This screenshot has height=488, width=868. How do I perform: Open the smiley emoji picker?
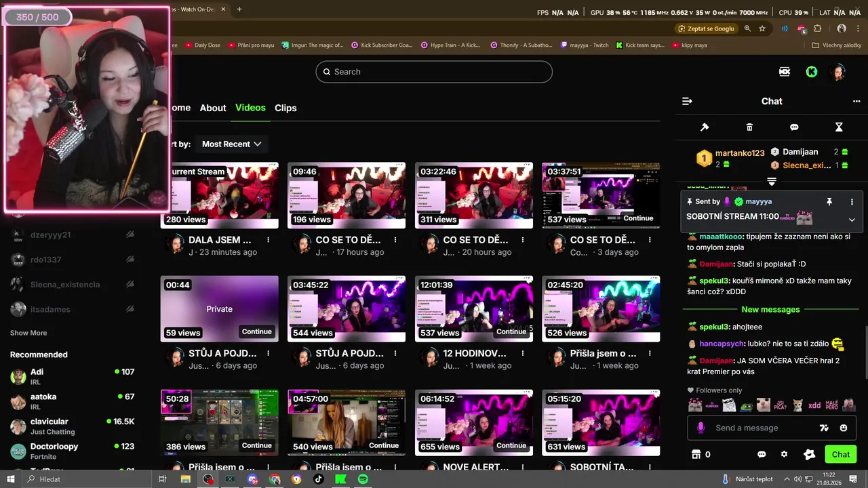point(844,428)
